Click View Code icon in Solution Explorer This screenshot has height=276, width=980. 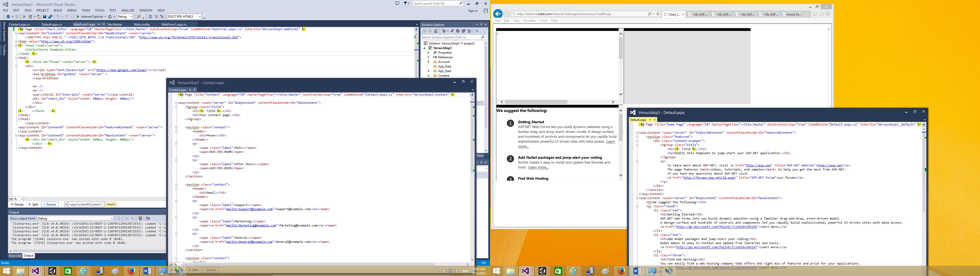(x=477, y=31)
